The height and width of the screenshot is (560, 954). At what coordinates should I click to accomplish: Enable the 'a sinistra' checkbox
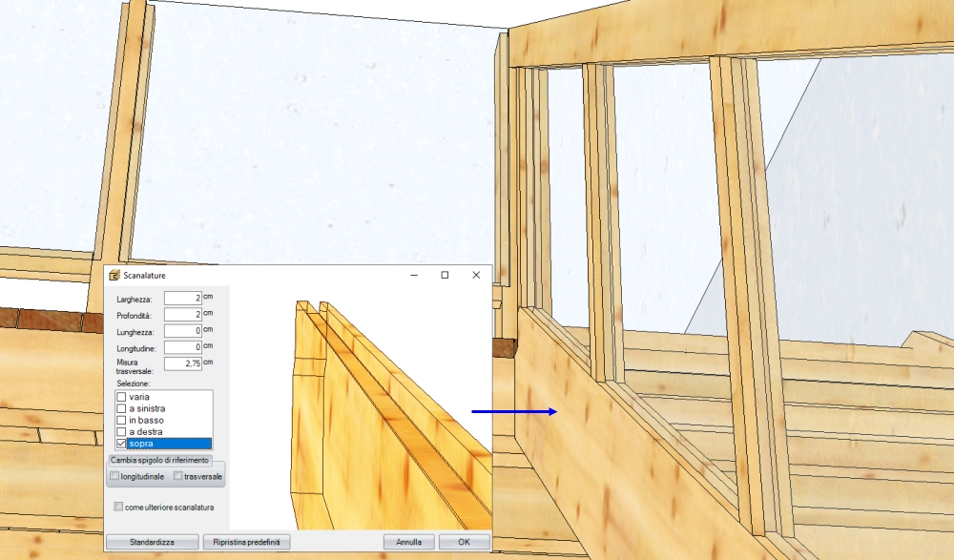pos(121,408)
